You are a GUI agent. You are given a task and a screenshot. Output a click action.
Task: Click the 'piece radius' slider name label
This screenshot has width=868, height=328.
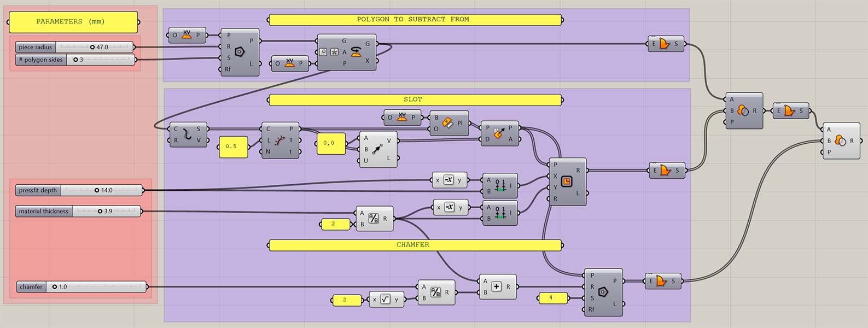tap(35, 47)
